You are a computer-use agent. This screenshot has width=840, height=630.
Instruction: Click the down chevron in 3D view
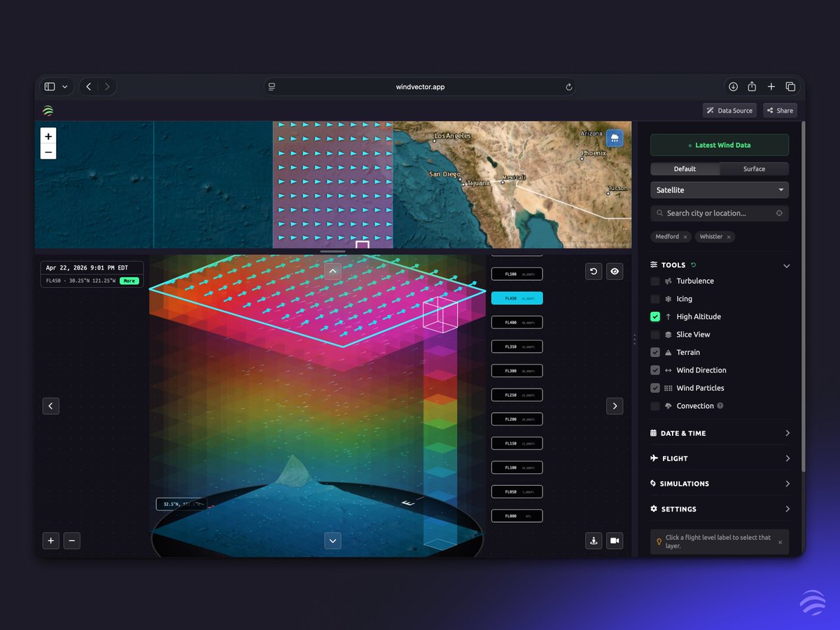tap(332, 540)
